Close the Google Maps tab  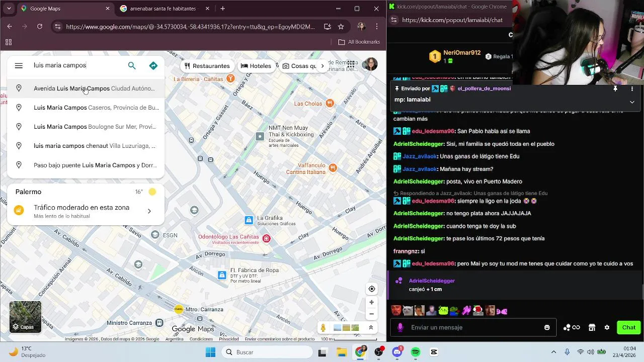[x=107, y=9]
